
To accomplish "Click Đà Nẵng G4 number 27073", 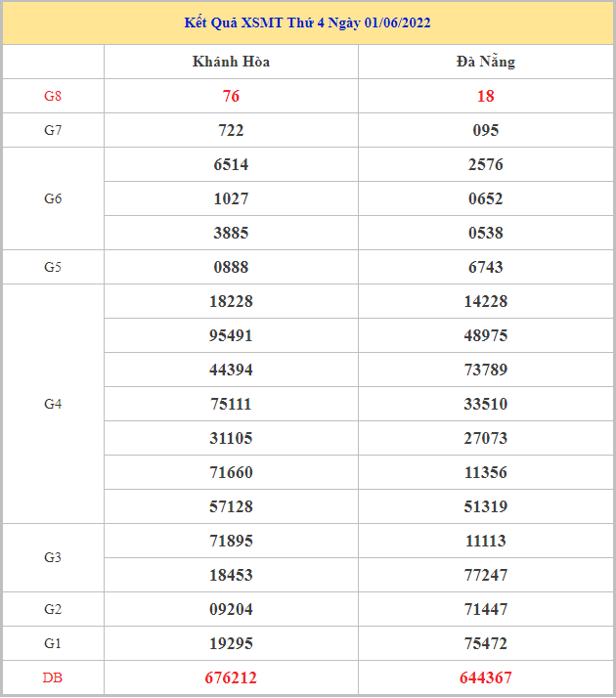I will coord(486,438).
